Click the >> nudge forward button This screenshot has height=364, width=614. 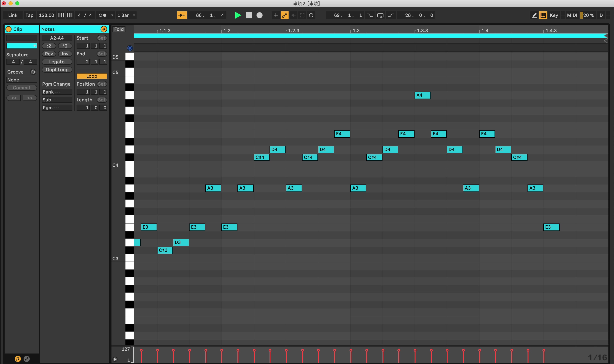point(30,98)
